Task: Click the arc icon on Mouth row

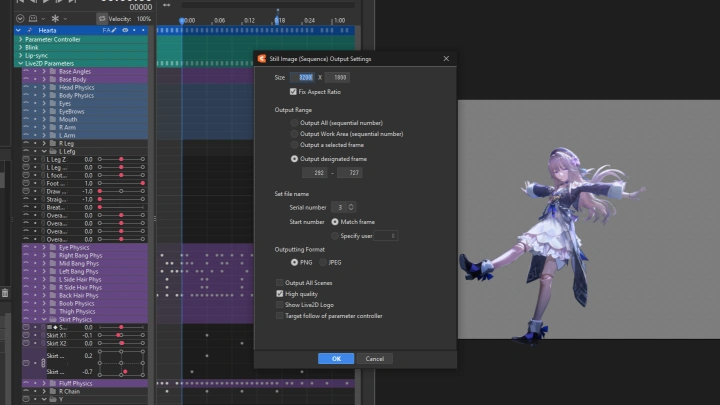Action: click(x=26, y=119)
